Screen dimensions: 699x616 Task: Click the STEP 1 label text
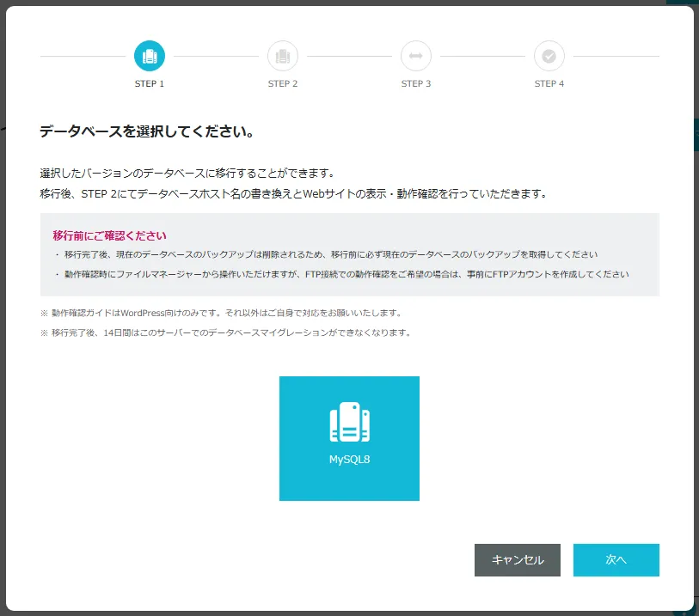150,84
